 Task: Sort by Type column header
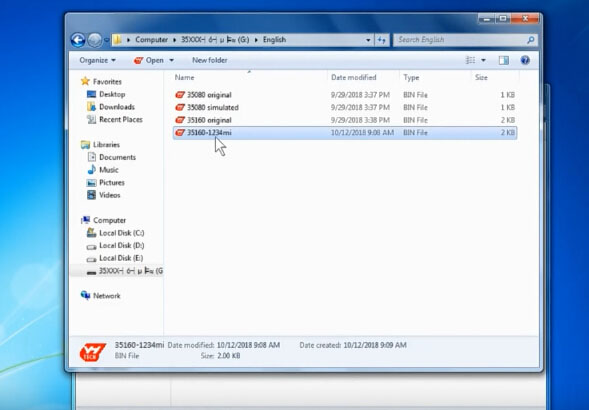[411, 77]
